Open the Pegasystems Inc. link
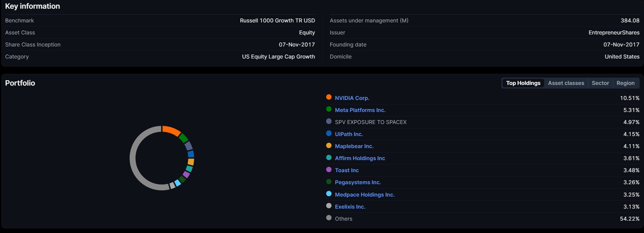Screen dimensions: 644x233 (x=358, y=182)
